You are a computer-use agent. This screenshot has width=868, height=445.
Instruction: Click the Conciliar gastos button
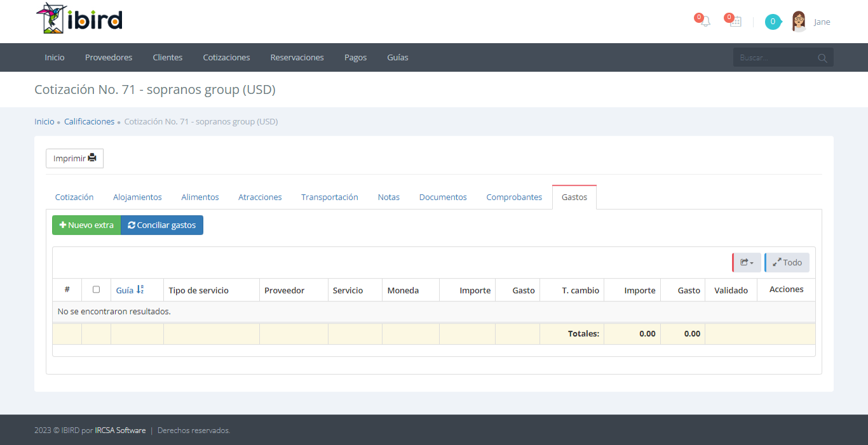pyautogui.click(x=162, y=225)
